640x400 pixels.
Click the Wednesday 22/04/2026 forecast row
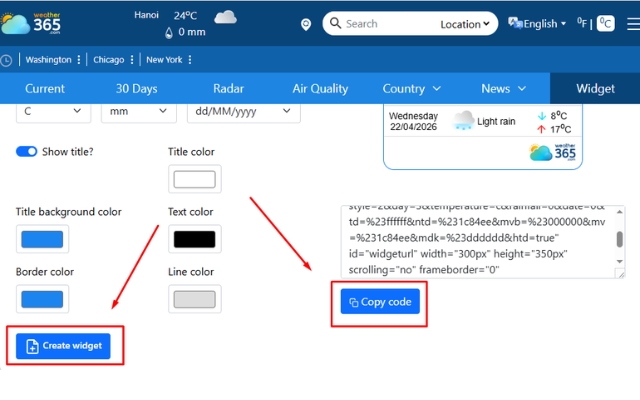(482, 121)
